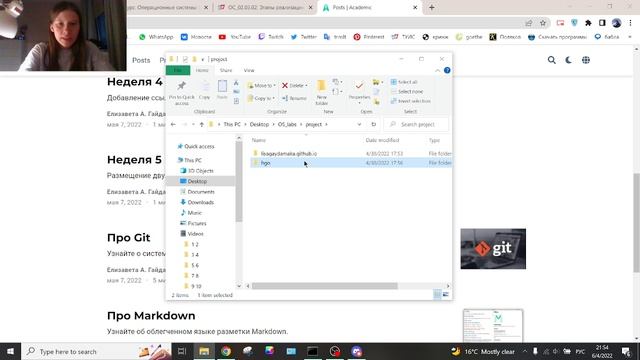640x360 pixels.
Task: Click Select all in the ribbon
Action: (x=404, y=82)
